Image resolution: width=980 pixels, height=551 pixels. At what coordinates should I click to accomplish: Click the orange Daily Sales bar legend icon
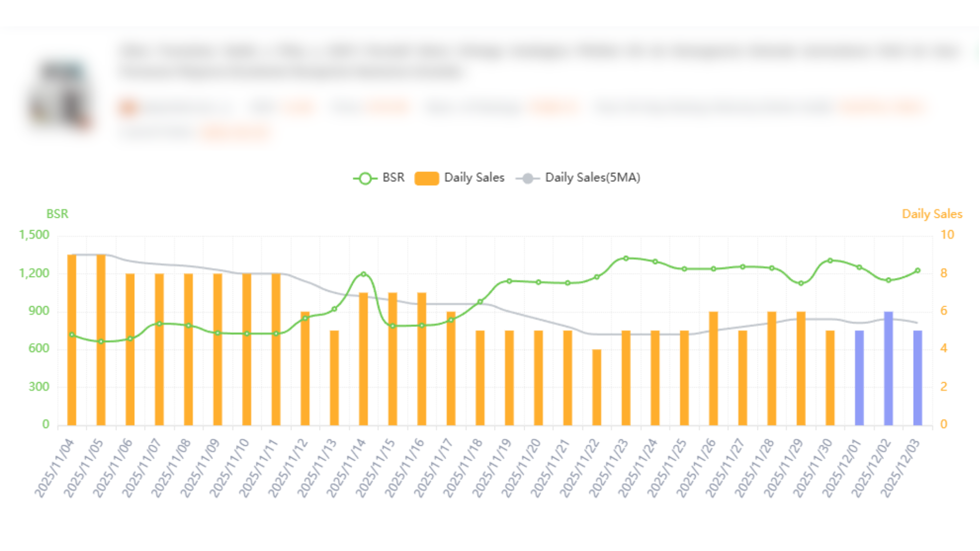[426, 178]
